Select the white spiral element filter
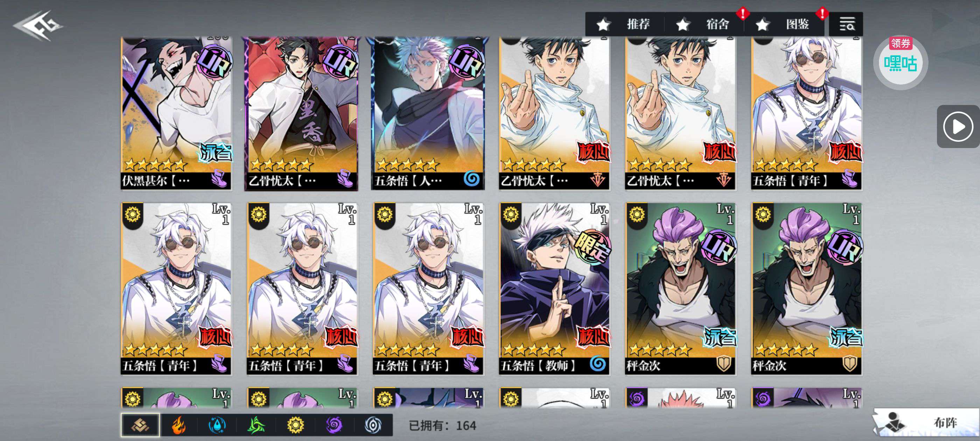 (x=373, y=425)
